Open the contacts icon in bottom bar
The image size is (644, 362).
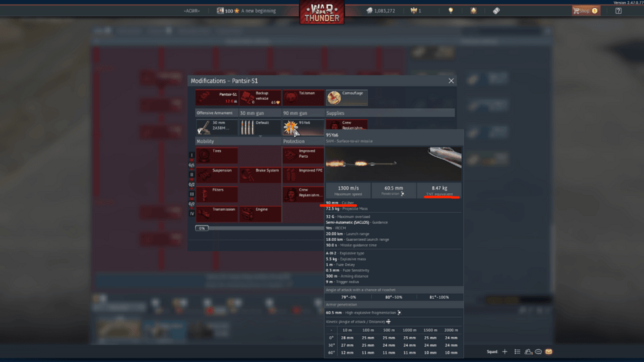point(528,352)
